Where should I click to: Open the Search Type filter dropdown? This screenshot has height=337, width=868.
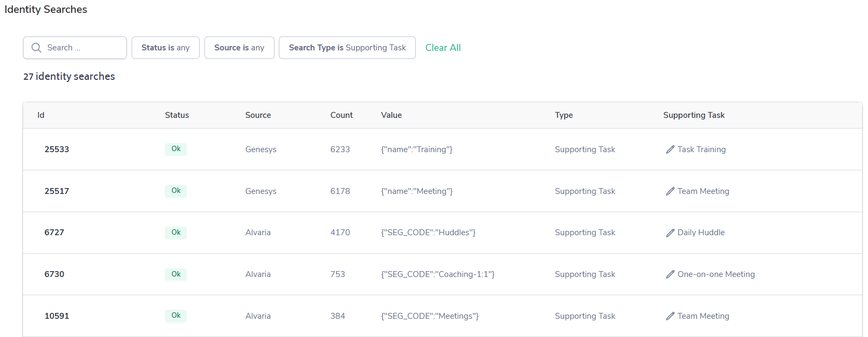pos(347,48)
